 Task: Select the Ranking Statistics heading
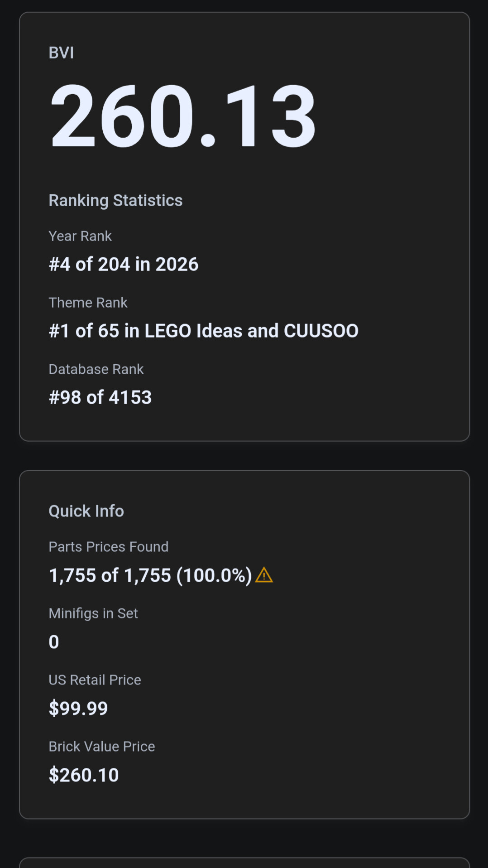(115, 200)
